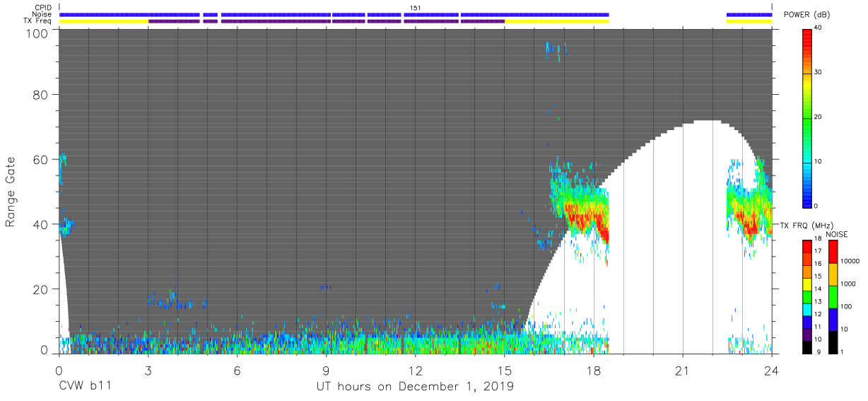Click the '6' hour x-axis tick label
The image size is (868, 401).
point(237,370)
